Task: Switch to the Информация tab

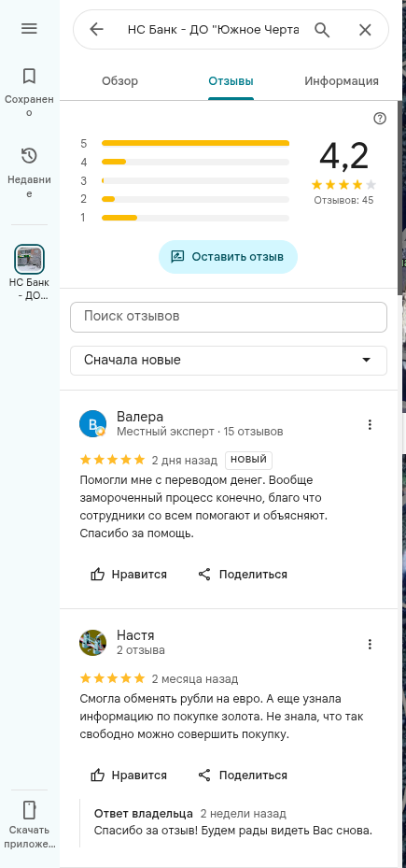Action: click(x=342, y=81)
